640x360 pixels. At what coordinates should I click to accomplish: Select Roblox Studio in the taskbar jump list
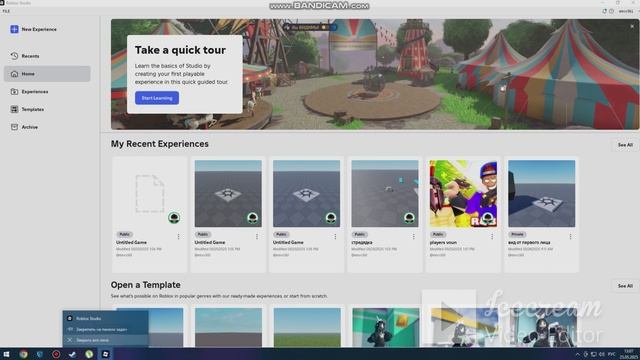pyautogui.click(x=105, y=318)
